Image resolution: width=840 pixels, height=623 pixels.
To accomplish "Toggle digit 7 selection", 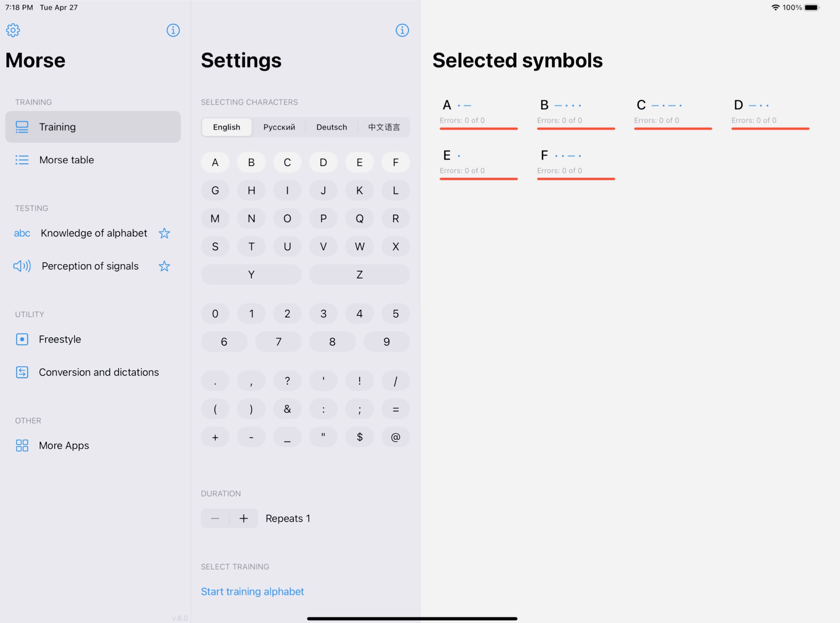I will tap(278, 342).
